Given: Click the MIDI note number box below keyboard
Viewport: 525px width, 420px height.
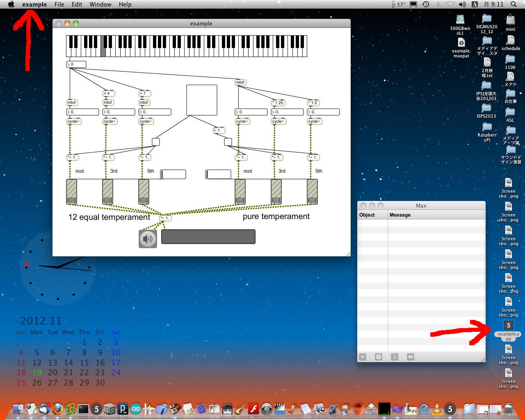Looking at the screenshot, I should click(x=76, y=64).
